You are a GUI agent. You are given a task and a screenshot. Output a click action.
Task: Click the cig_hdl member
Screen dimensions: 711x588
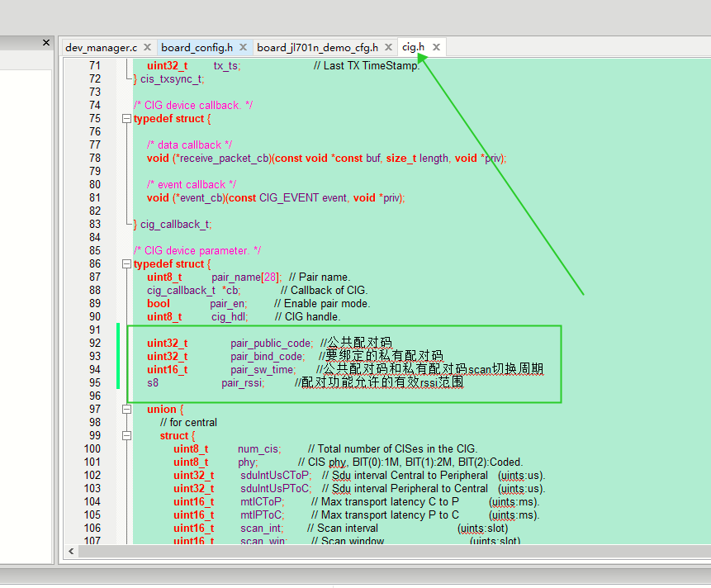coord(230,317)
